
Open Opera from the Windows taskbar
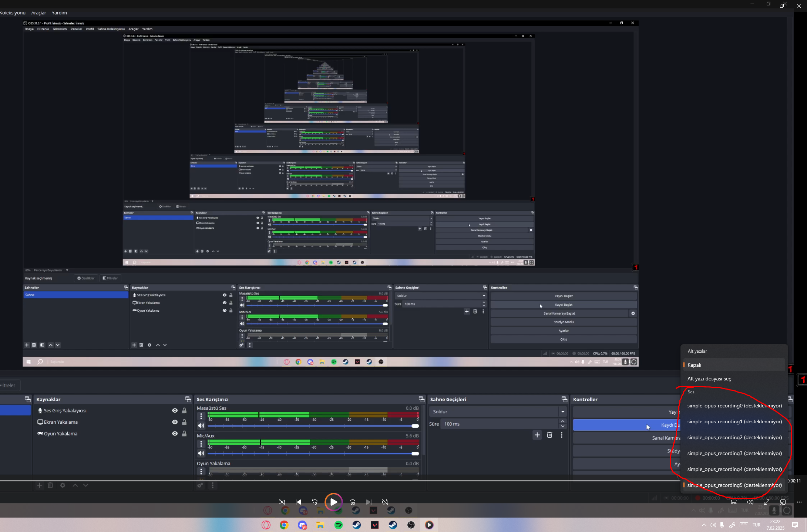tap(266, 525)
